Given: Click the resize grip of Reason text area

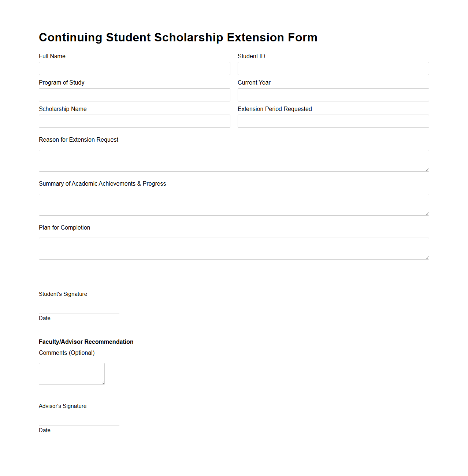Looking at the screenshot, I should 427,170.
